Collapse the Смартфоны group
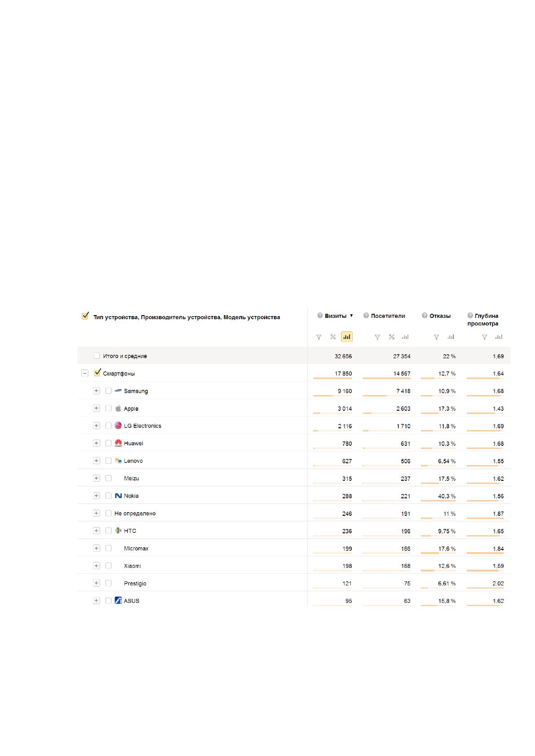The image size is (535, 756). (x=85, y=373)
